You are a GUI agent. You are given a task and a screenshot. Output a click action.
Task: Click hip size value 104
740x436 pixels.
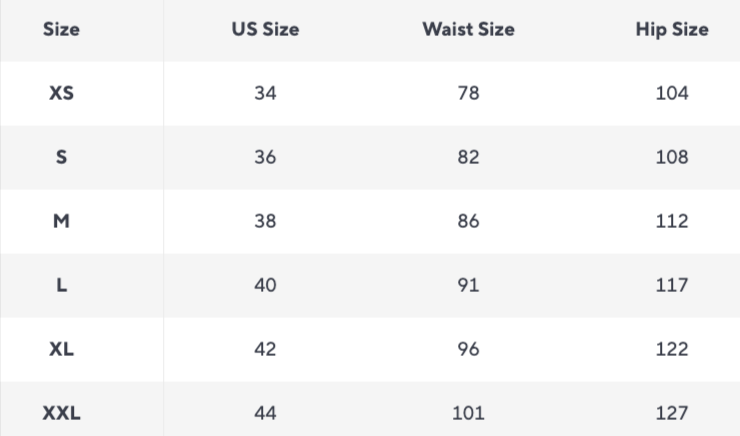coord(672,93)
